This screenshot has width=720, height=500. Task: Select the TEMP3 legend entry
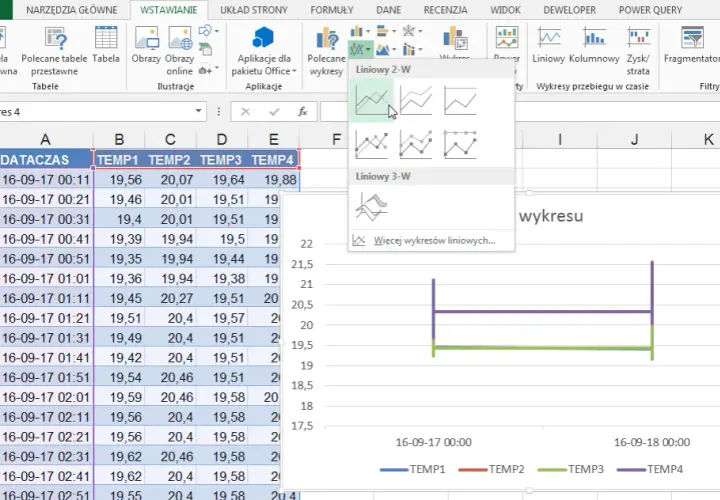571,469
